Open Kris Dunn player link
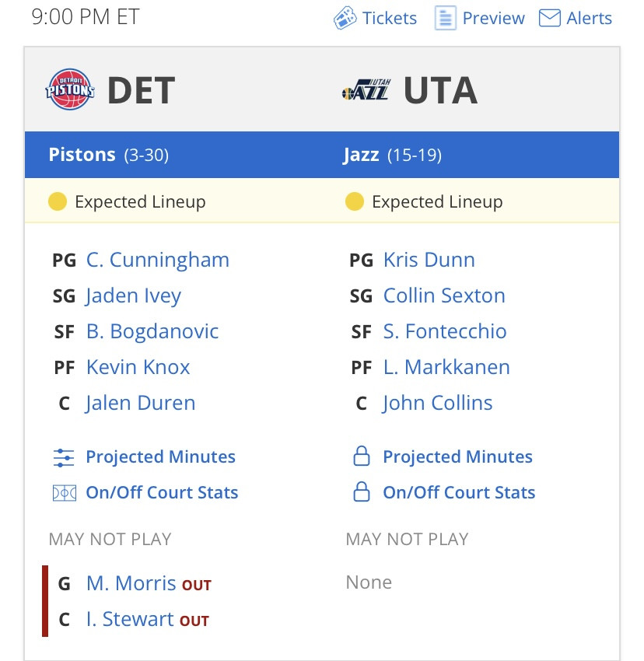This screenshot has height=661, width=644. pyautogui.click(x=429, y=260)
